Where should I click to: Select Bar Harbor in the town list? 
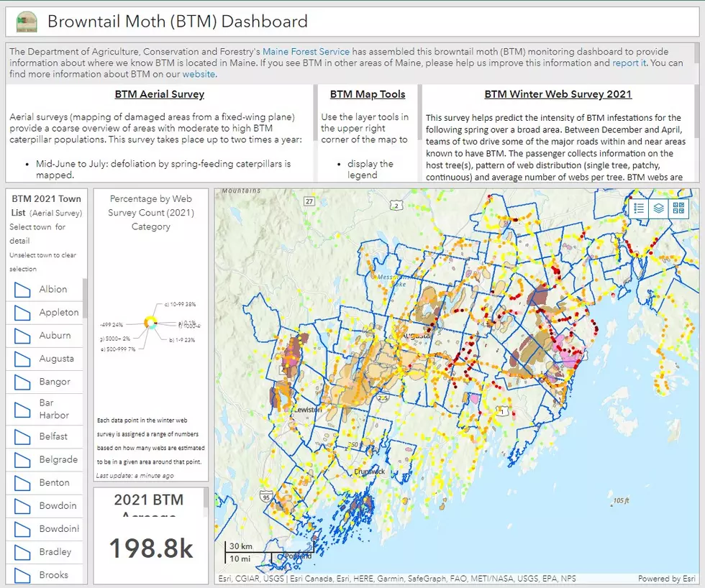[45, 409]
